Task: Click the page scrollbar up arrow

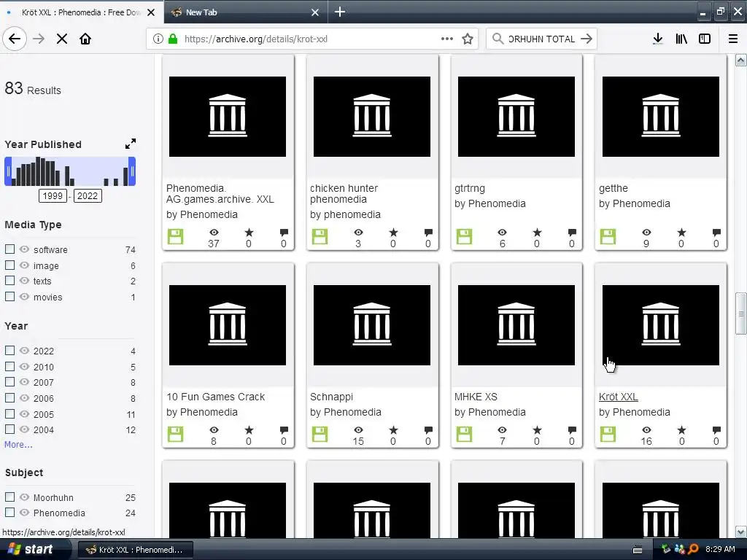Action: [x=740, y=61]
